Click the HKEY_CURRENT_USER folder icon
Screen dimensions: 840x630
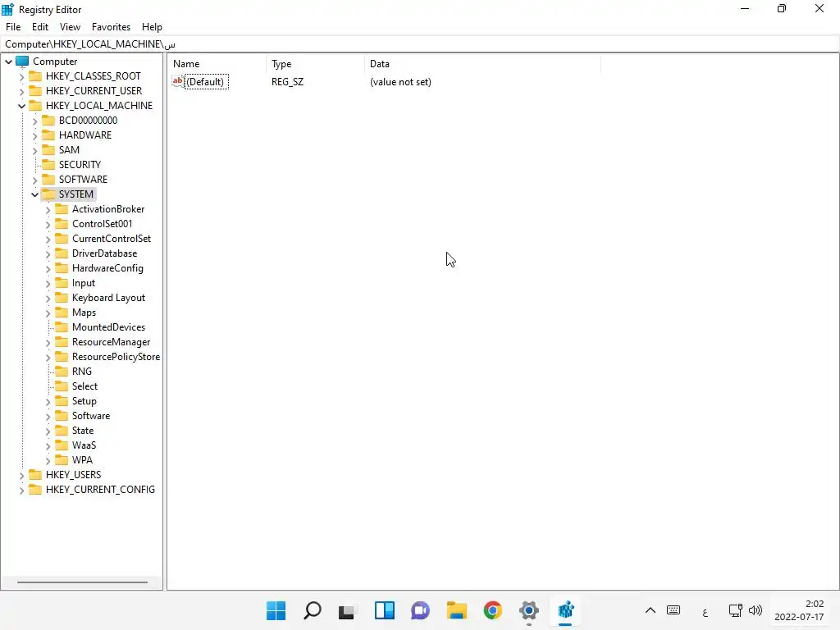tap(35, 90)
